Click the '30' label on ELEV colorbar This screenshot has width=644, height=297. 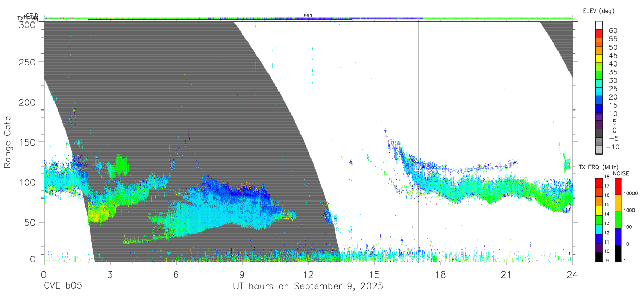[613, 80]
